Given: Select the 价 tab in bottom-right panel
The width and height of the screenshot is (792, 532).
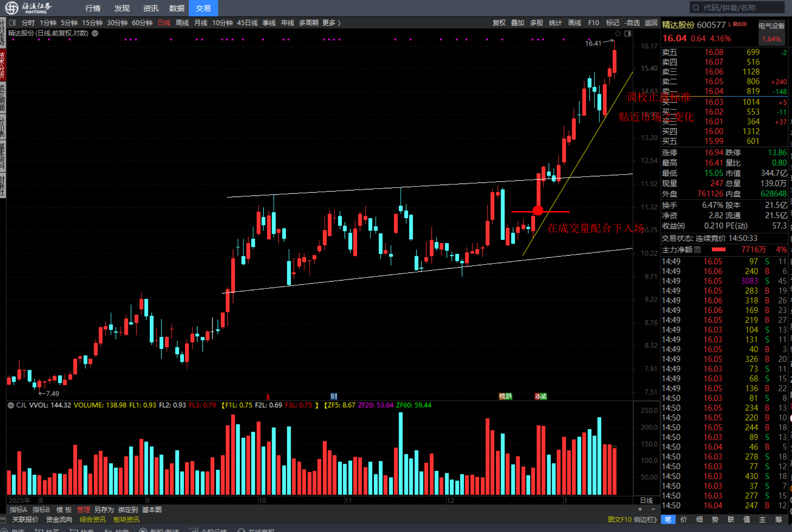Looking at the screenshot, I should [684, 519].
